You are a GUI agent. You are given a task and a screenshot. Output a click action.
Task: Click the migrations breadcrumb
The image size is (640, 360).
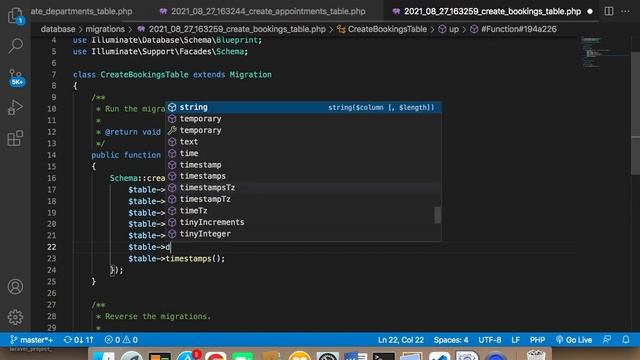[x=105, y=29]
